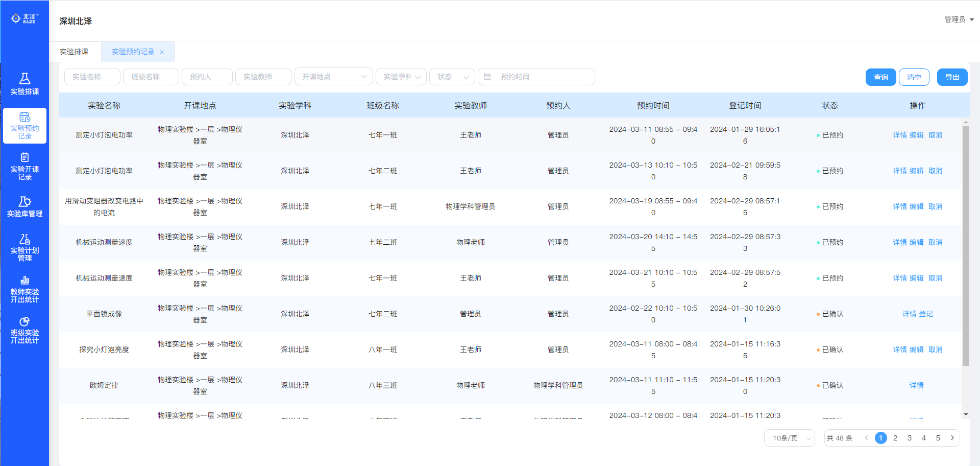Close the 实验预约记录 tab

(x=162, y=52)
